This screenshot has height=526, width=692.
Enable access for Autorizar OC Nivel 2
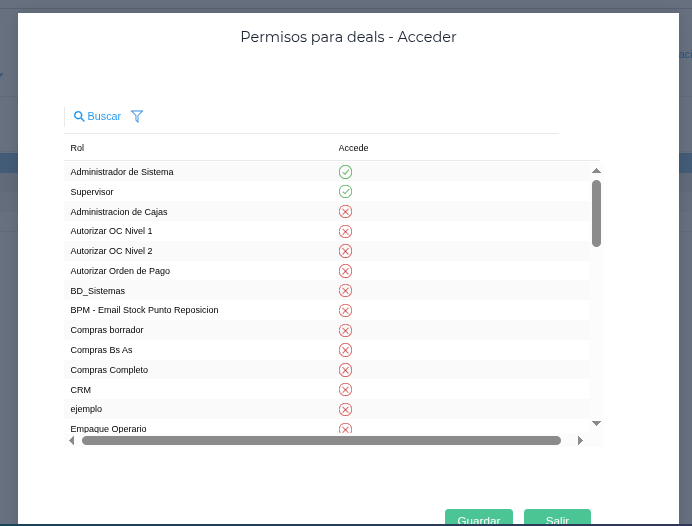(x=345, y=251)
